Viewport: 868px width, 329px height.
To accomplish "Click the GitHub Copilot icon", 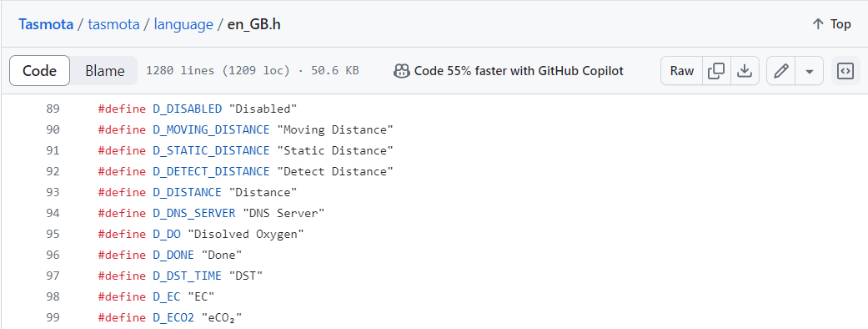I will pyautogui.click(x=401, y=71).
